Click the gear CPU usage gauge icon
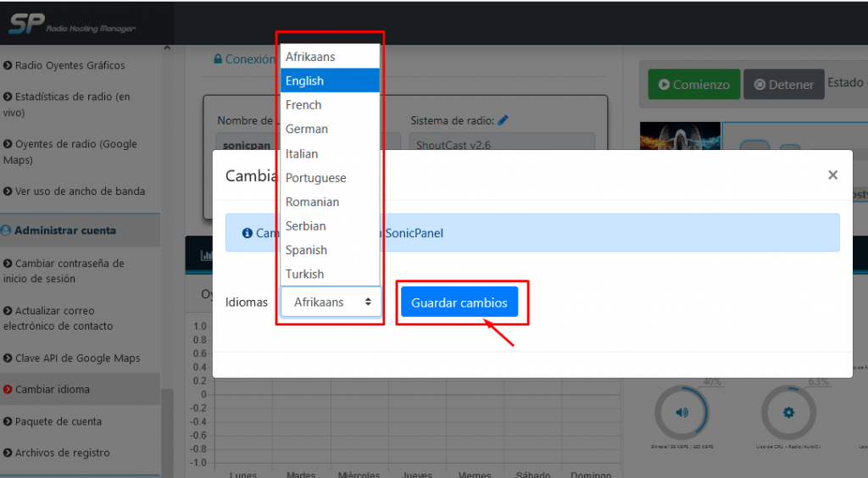This screenshot has width=868, height=478. 789,412
